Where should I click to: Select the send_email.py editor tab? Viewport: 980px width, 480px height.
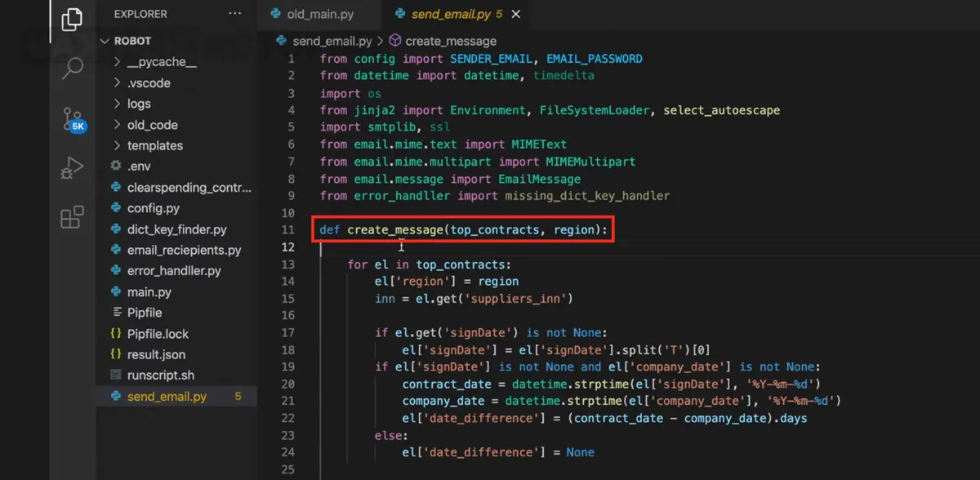coord(449,15)
